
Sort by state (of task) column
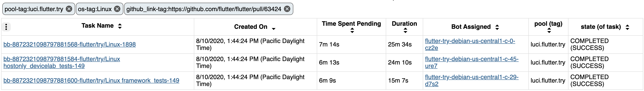pyautogui.click(x=627, y=27)
